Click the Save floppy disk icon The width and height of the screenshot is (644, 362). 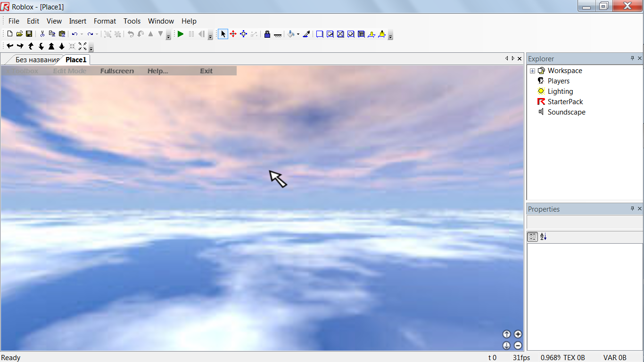pyautogui.click(x=29, y=34)
